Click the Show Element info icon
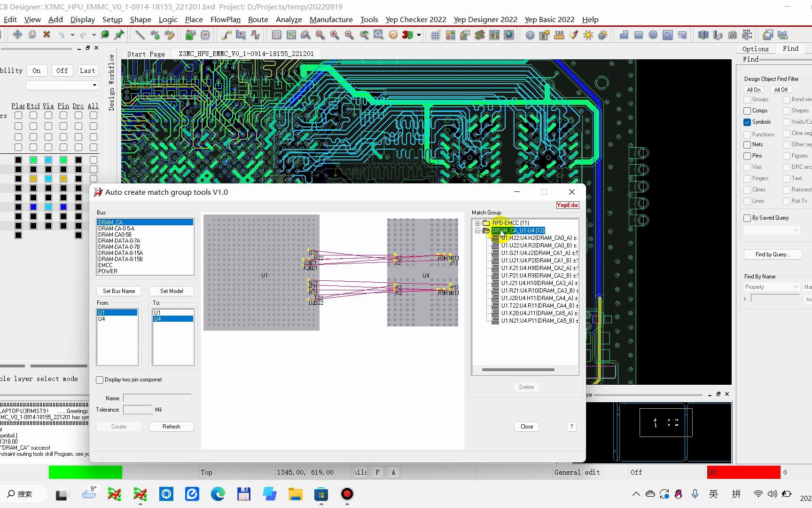 pyautogui.click(x=530, y=35)
